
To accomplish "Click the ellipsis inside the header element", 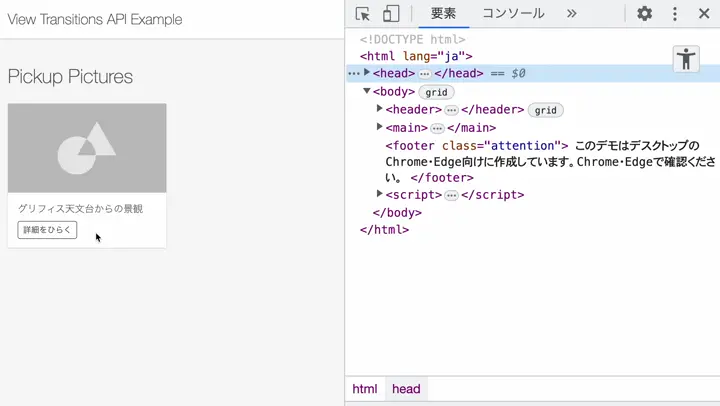I will (x=451, y=110).
